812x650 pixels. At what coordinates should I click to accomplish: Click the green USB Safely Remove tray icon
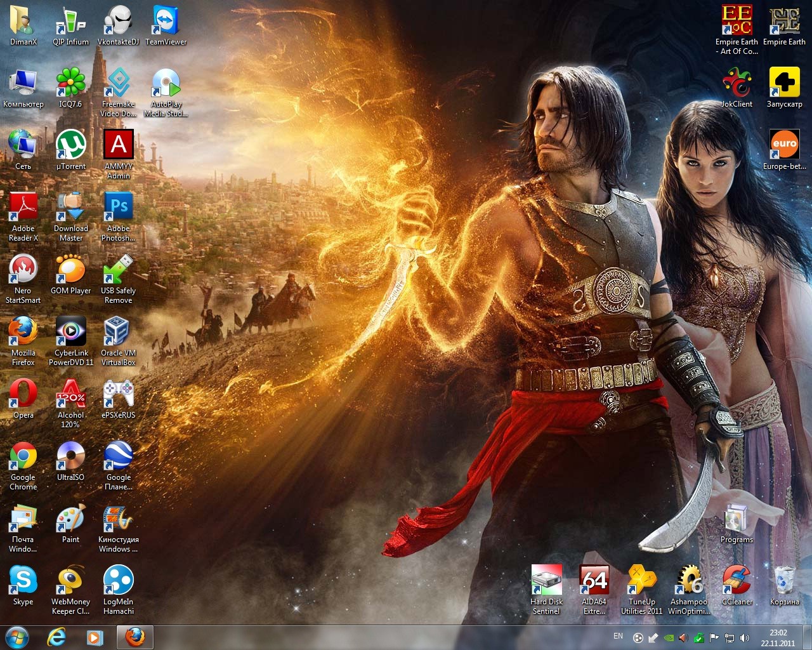point(699,638)
